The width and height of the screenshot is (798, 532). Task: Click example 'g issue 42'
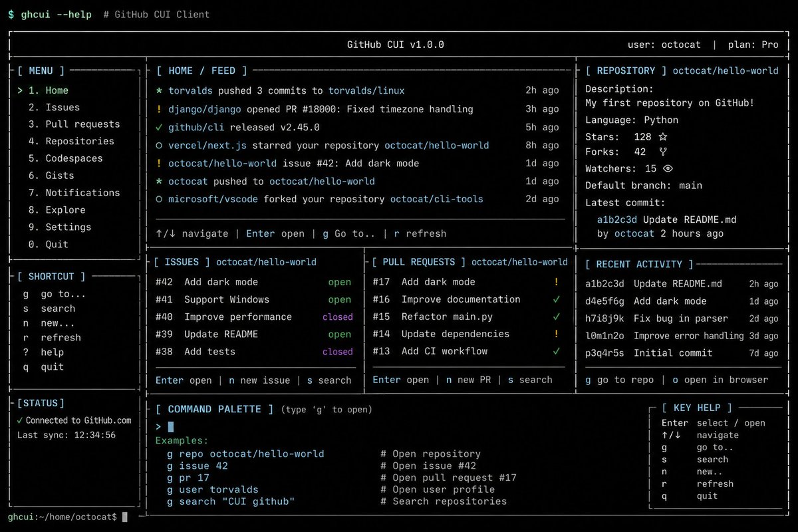pyautogui.click(x=198, y=465)
